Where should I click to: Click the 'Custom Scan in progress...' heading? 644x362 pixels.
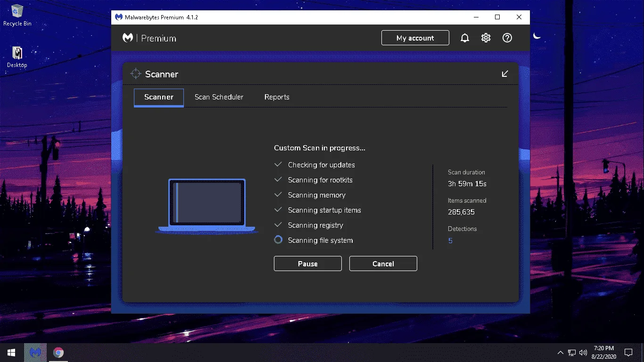click(x=320, y=148)
